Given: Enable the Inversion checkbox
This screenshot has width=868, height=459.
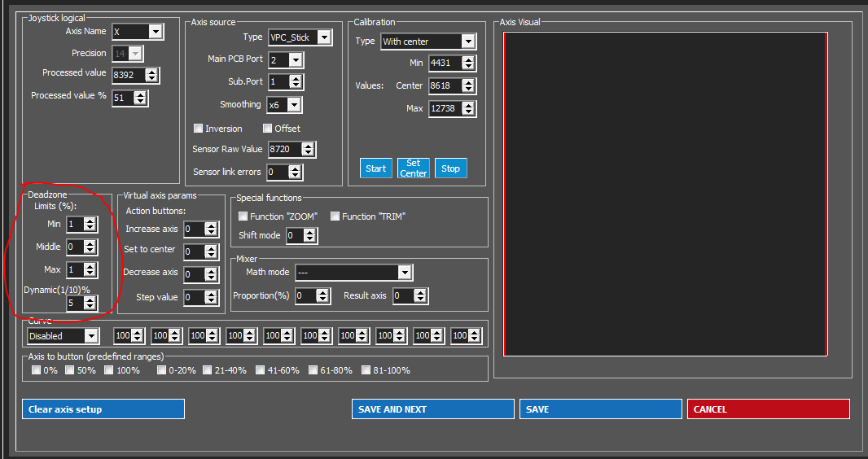Looking at the screenshot, I should 198,129.
